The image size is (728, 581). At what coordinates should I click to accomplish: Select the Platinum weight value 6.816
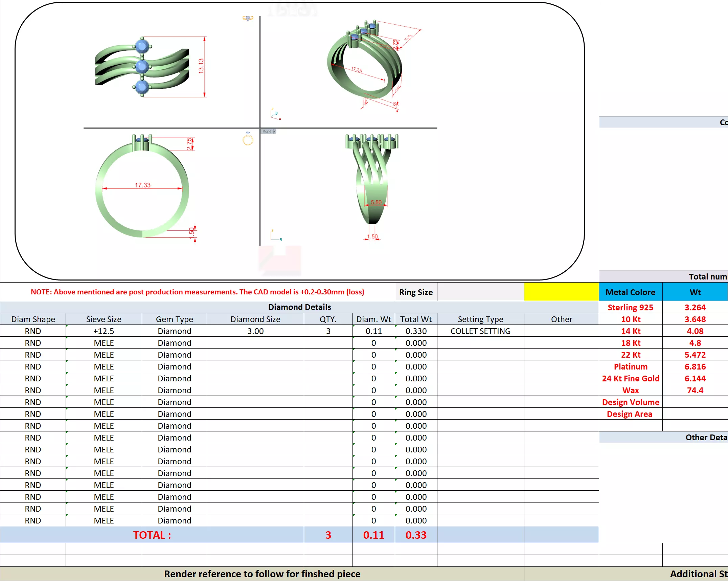pyautogui.click(x=695, y=366)
